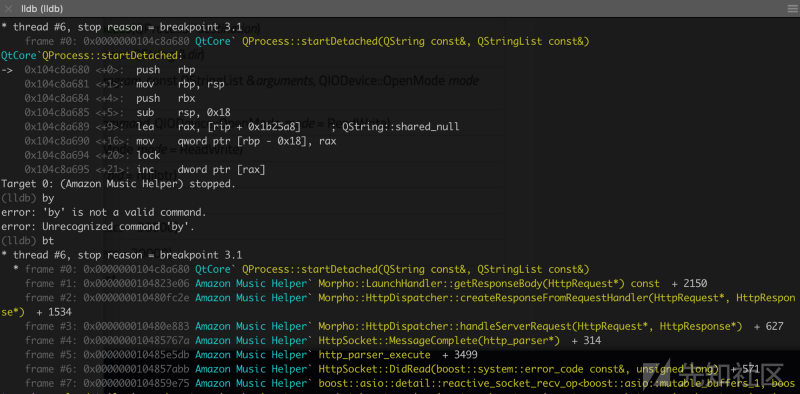Click the 'inc dword ptr [rax]' line
The image size is (800, 394).
145,169
